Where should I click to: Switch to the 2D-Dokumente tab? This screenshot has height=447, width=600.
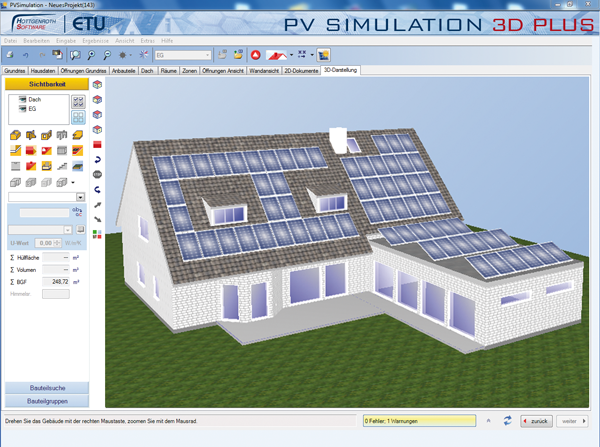[x=301, y=71]
